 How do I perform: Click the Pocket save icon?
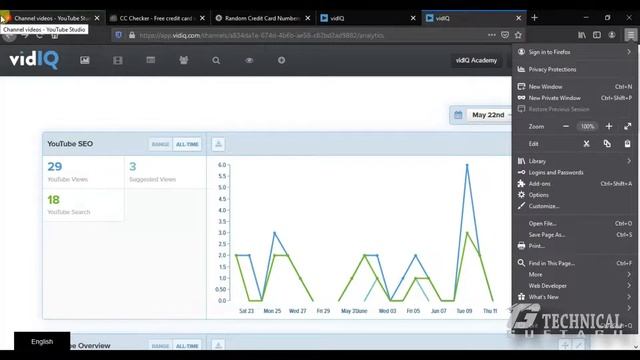coord(505,35)
